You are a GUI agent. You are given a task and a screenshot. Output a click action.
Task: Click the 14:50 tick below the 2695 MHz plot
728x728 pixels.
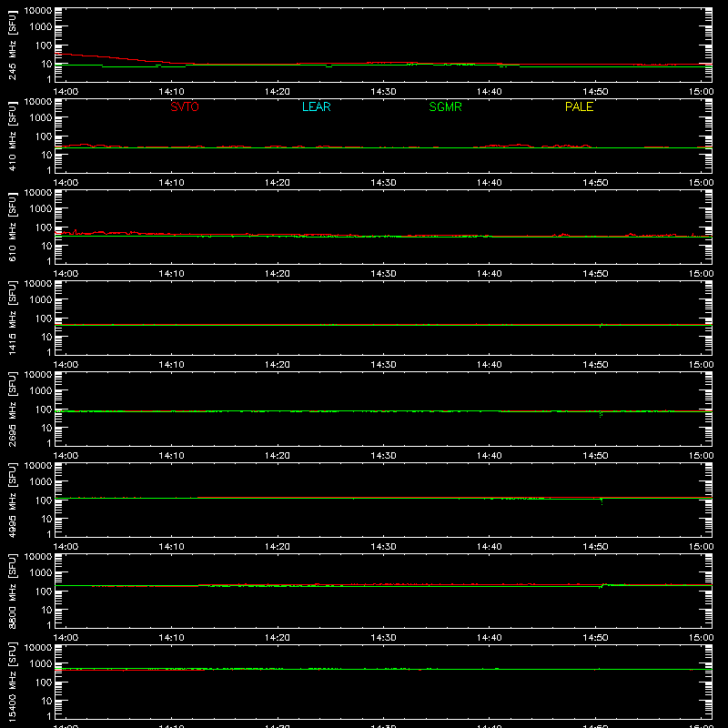coord(595,456)
